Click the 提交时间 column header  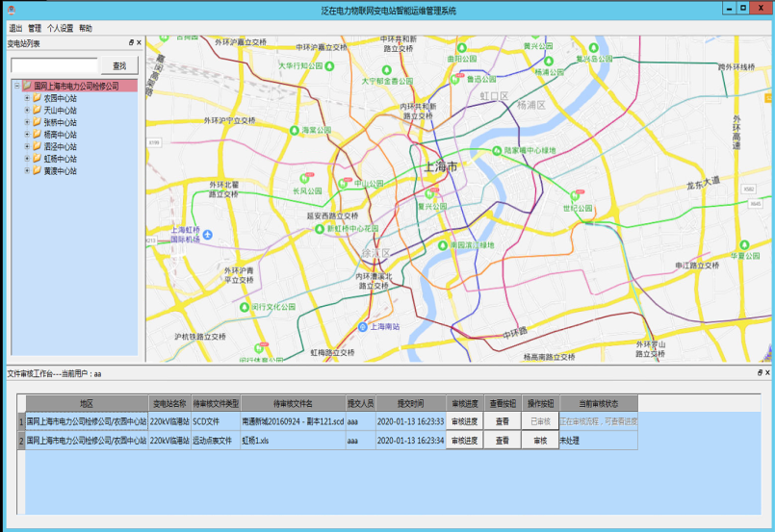(411, 403)
